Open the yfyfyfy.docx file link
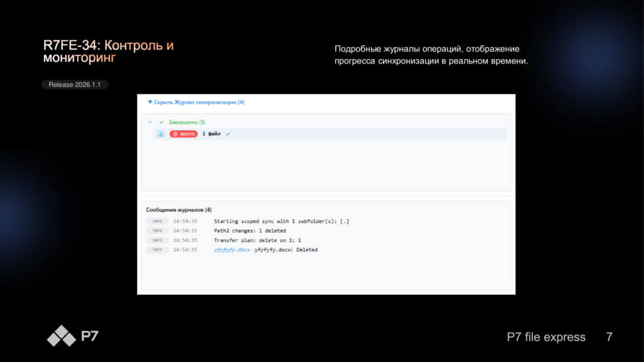The width and height of the screenshot is (644, 362). (231, 250)
